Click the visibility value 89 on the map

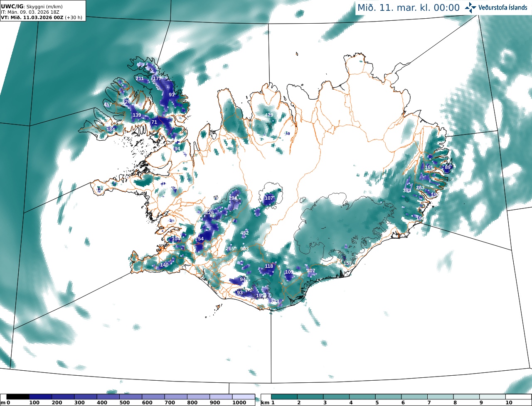[x=448, y=168]
